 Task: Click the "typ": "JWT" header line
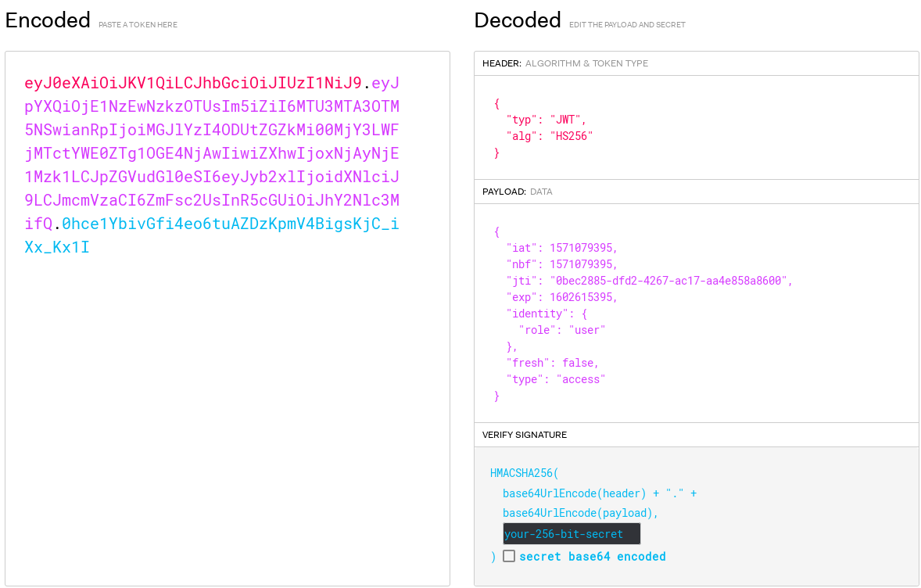coord(547,120)
